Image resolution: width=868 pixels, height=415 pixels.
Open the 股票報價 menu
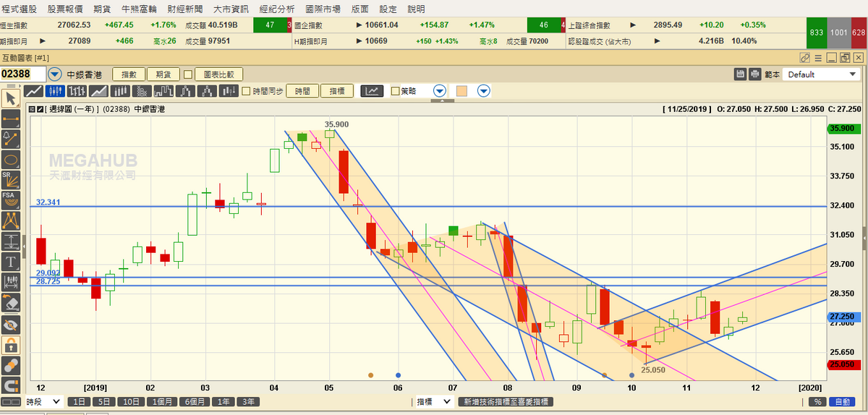66,9
